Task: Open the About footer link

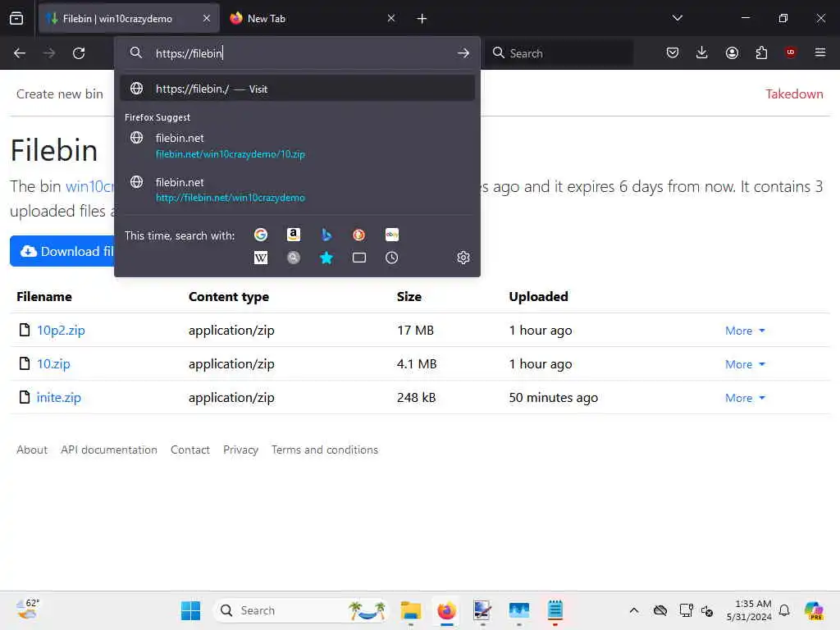Action: pyautogui.click(x=32, y=450)
